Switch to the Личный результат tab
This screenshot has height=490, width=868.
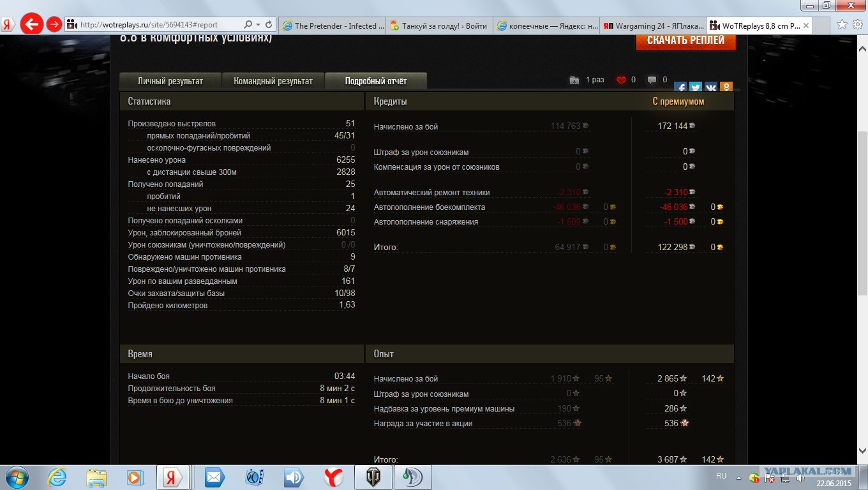[x=170, y=81]
